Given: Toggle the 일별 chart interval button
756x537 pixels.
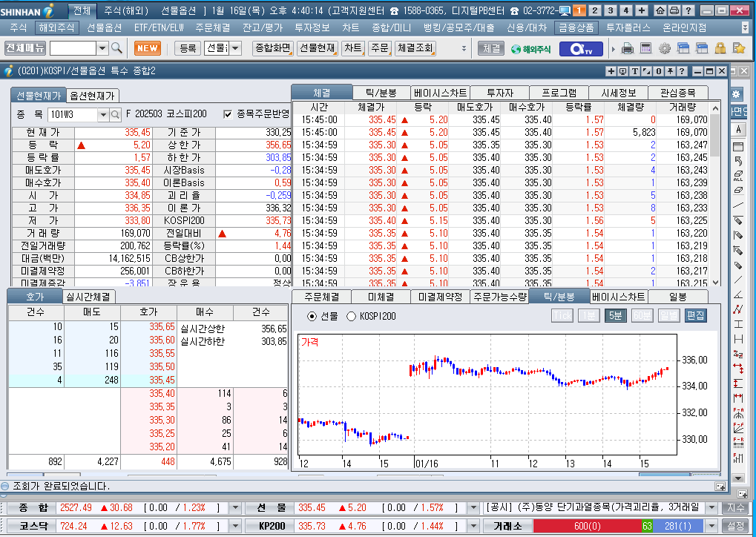Looking at the screenshot, I should point(668,316).
